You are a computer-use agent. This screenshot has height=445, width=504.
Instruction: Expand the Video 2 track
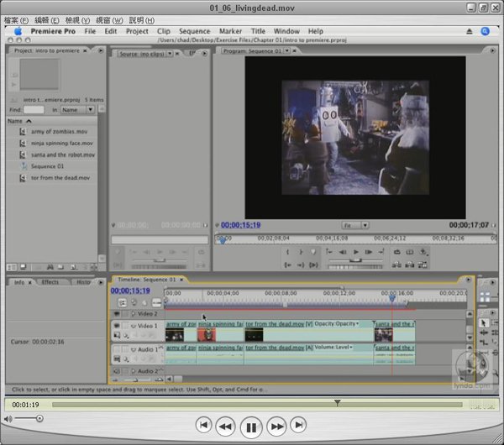tap(133, 313)
